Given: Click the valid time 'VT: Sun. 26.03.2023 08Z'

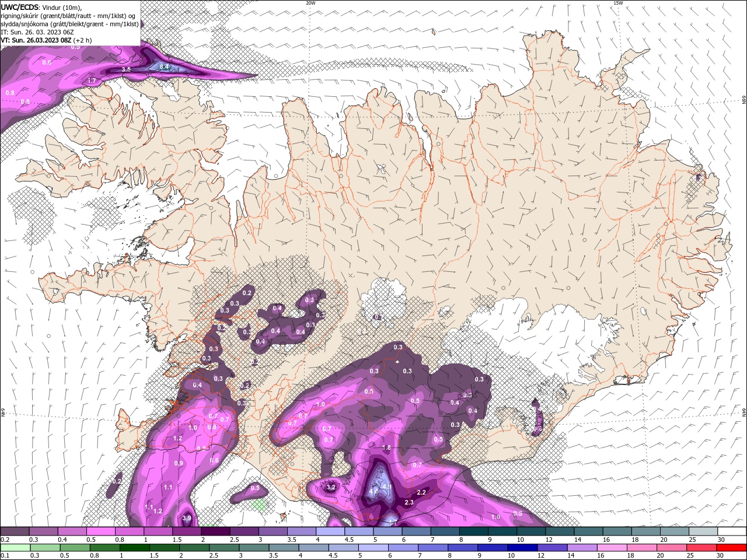Looking at the screenshot, I should point(36,40).
